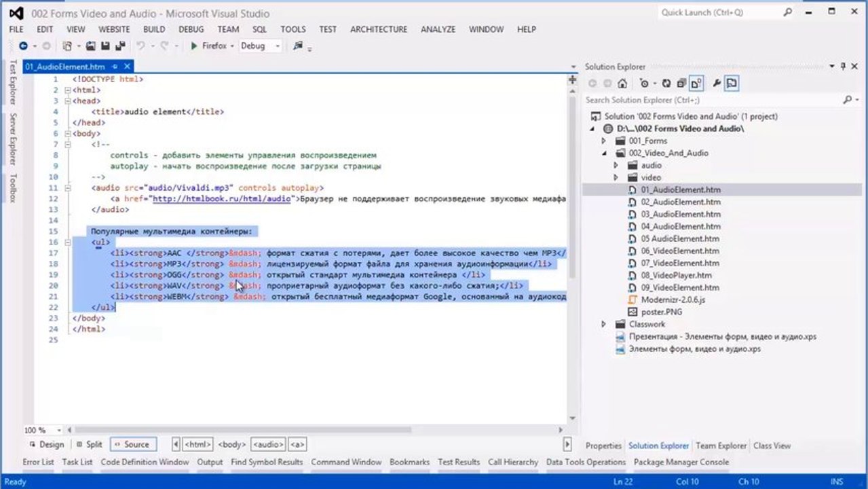Pin the 01_AudioElement.htm document tab
Viewport: 868px width, 489px height.
coord(115,67)
